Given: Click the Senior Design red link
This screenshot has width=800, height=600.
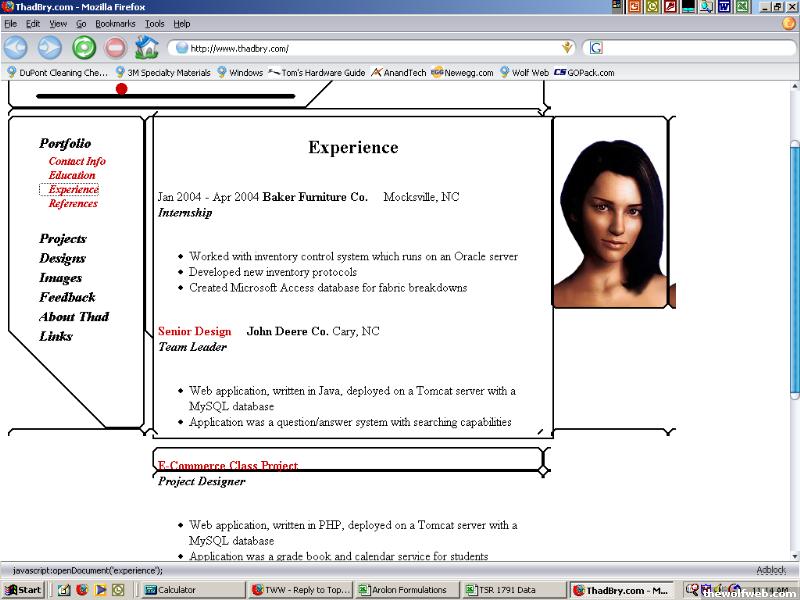Looking at the screenshot, I should click(x=195, y=331).
